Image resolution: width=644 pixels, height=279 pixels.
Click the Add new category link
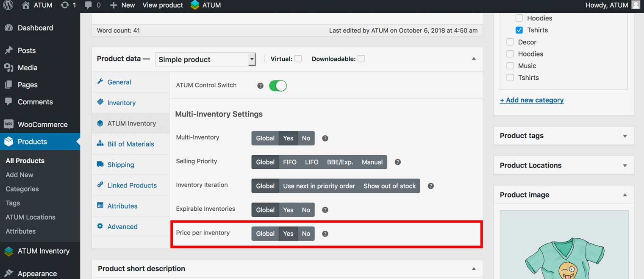coord(531,100)
